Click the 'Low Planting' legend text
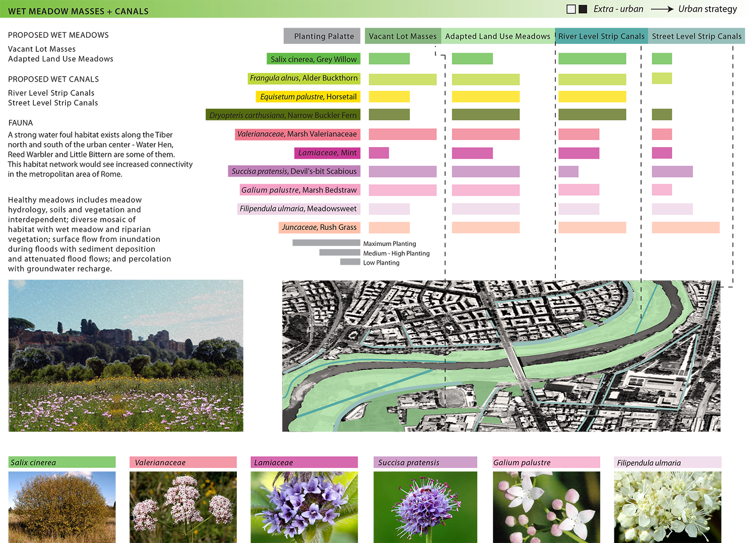This screenshot has width=756, height=543. pos(381,263)
